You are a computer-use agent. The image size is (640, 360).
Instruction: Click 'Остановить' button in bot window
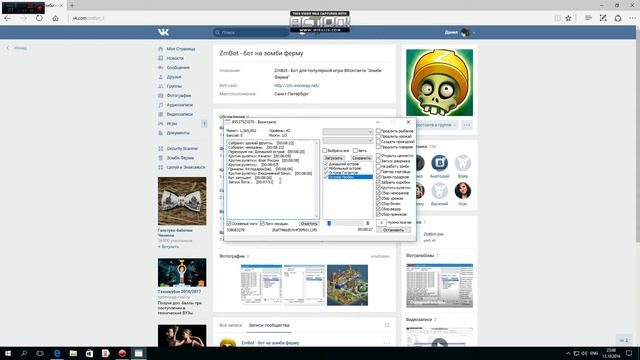coord(393,230)
